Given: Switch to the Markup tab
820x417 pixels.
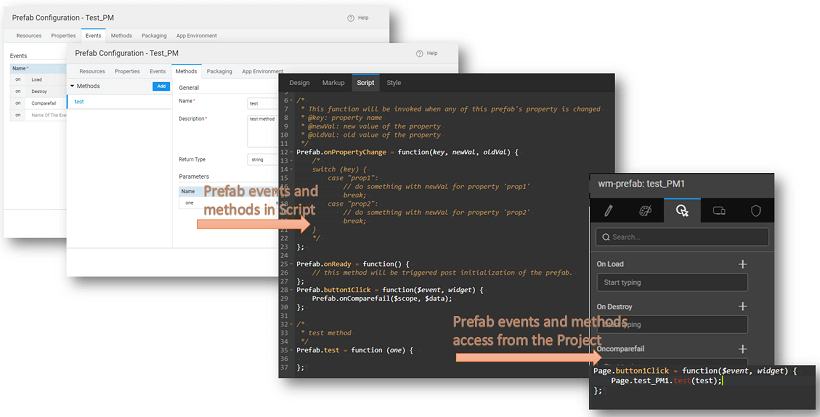Looking at the screenshot, I should click(x=333, y=83).
